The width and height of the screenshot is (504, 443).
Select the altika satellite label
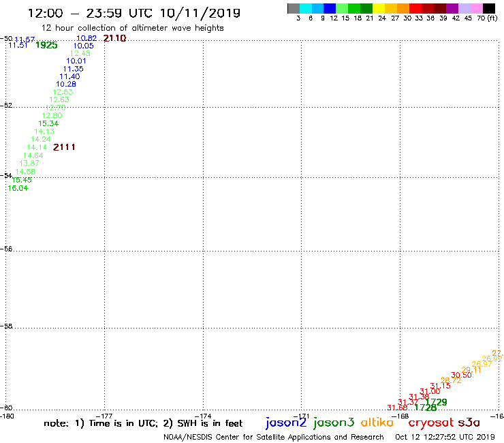pos(377,422)
